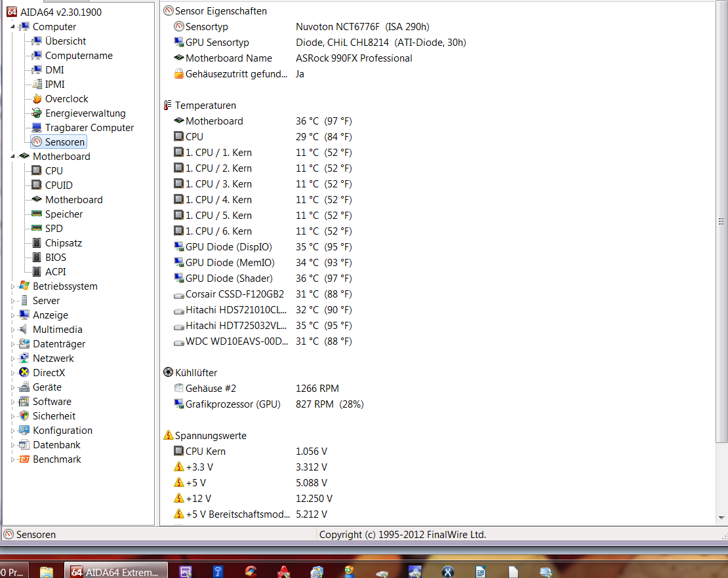The image size is (728, 578).
Task: Expand the Datenträger node
Action: click(12, 344)
